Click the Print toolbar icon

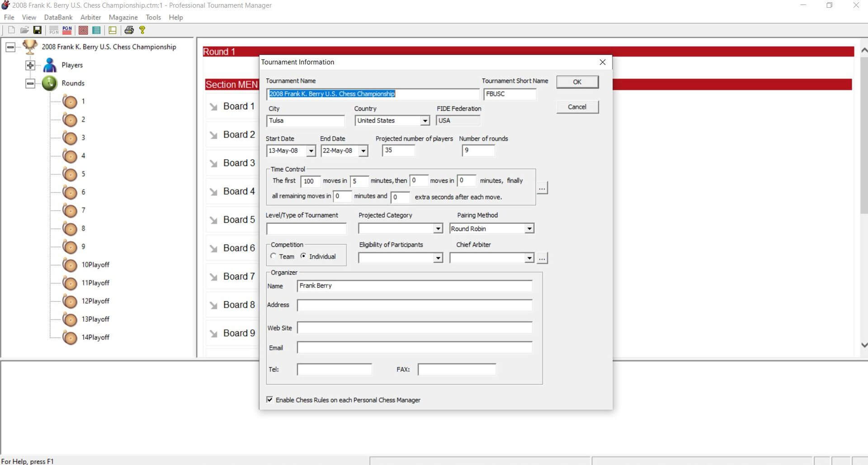[x=129, y=30]
